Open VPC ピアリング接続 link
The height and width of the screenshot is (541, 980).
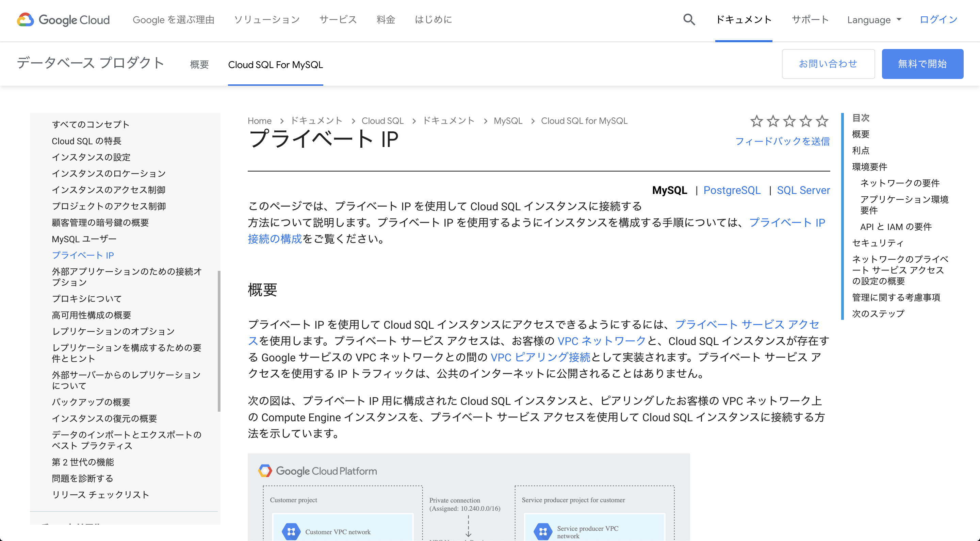pyautogui.click(x=540, y=357)
